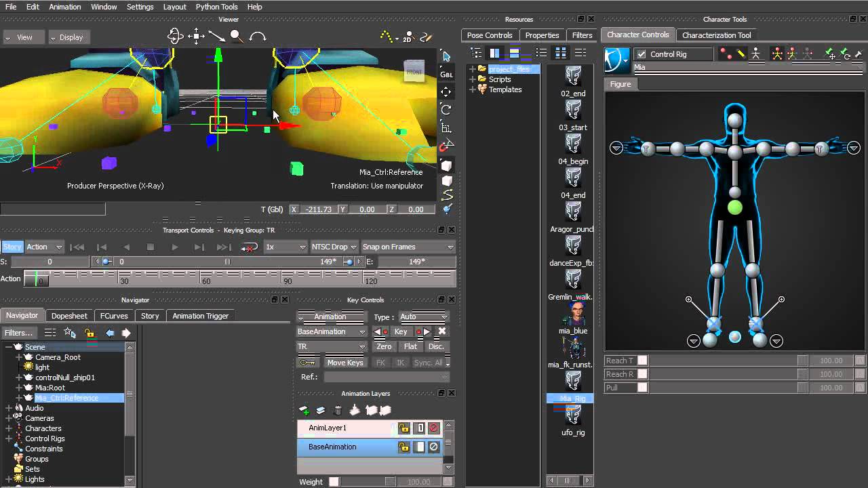
Task: Select the rotate tool in viewer sidebar
Action: click(446, 110)
